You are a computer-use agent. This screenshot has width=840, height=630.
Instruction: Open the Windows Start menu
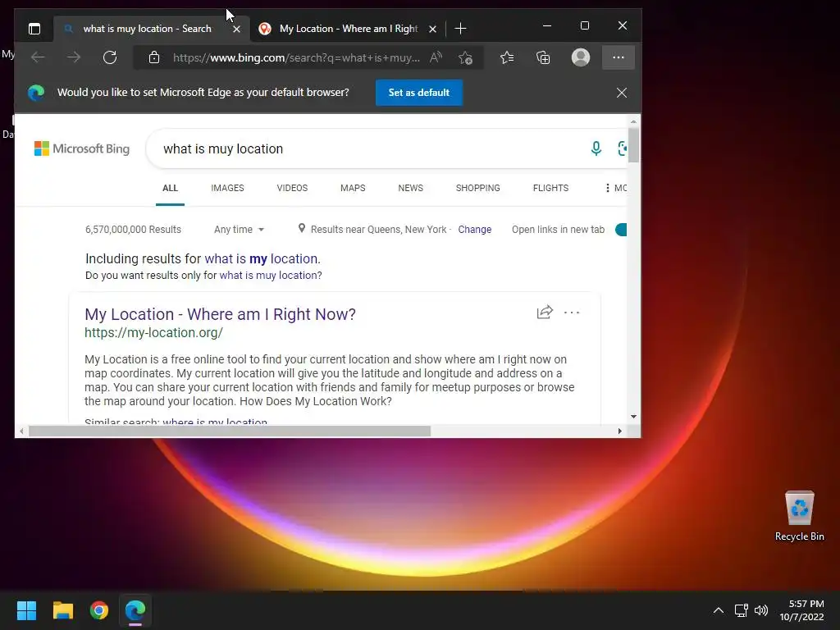click(x=26, y=610)
